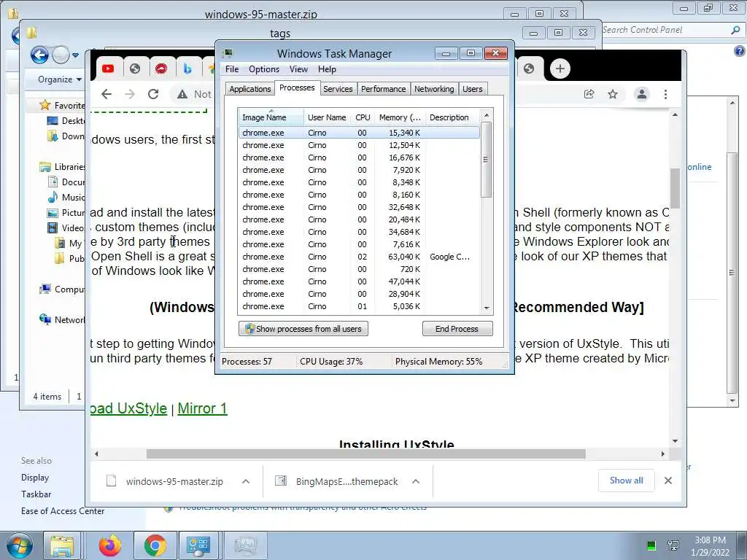Click the Not secure warning icon
This screenshot has height=560, width=747.
coord(182,94)
